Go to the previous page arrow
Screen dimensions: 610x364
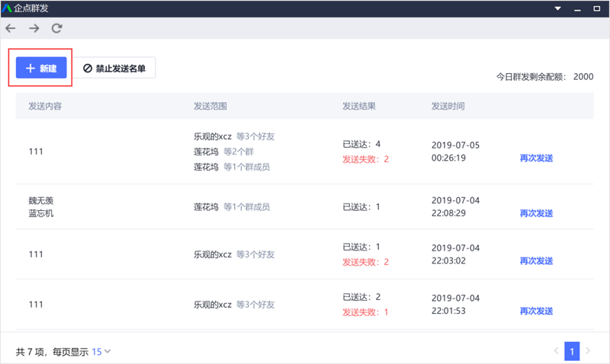point(556,351)
